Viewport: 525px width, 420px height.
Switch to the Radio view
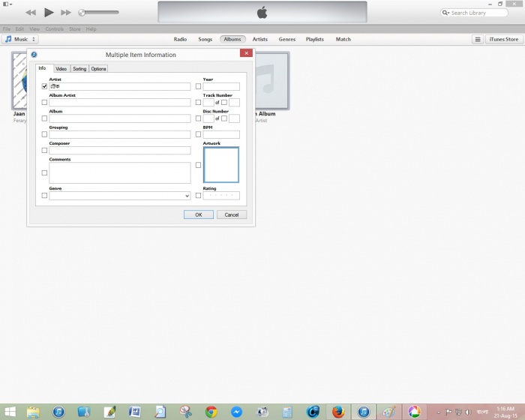pos(180,39)
